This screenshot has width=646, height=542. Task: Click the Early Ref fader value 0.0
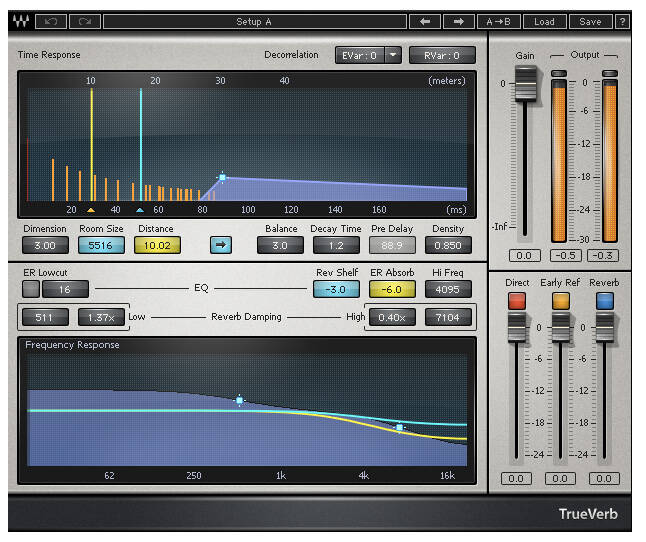(x=560, y=479)
